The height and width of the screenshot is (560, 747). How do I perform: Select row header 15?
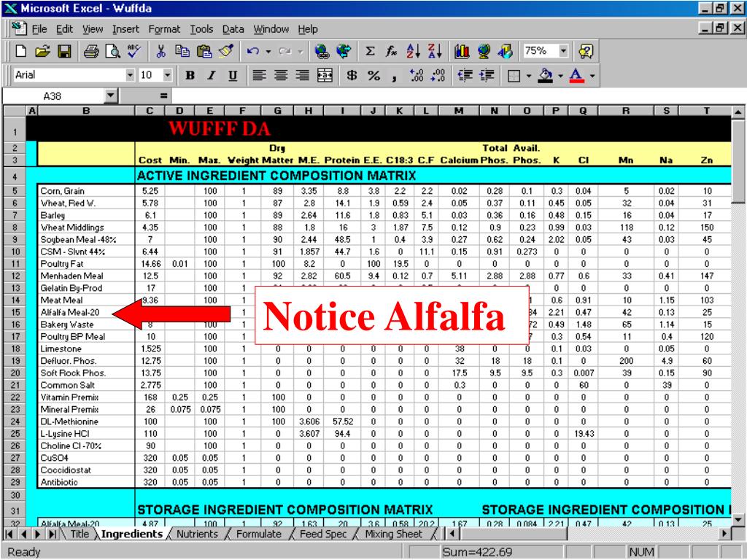tap(15, 312)
